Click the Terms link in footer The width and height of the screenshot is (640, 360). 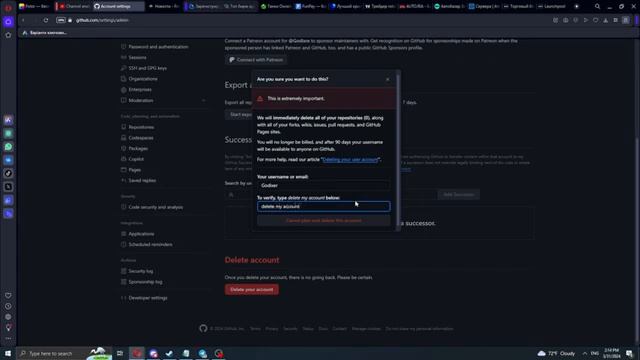pos(255,329)
